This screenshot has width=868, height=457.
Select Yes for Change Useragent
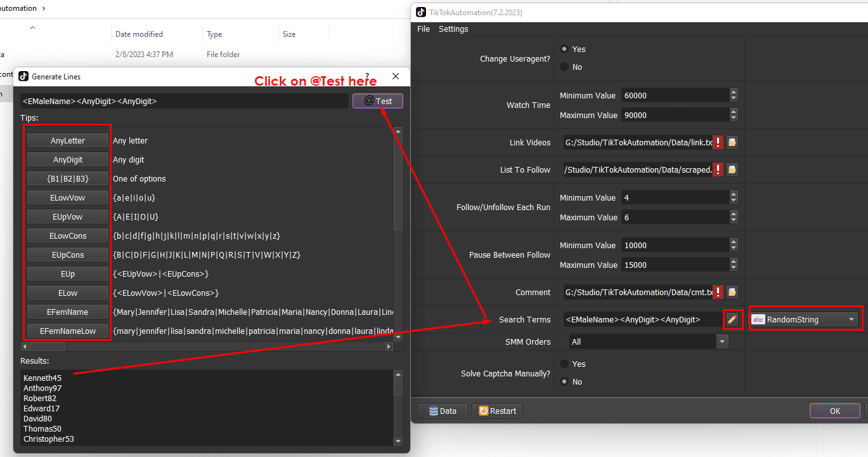(x=564, y=49)
